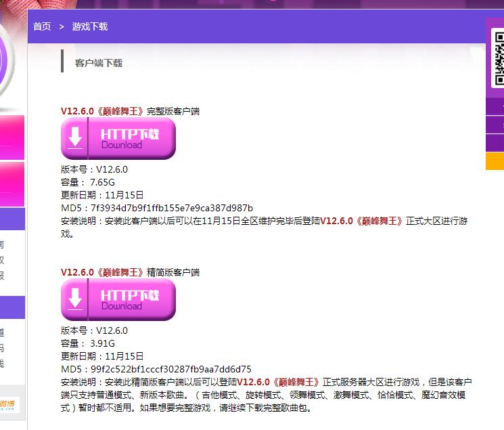Image resolution: width=504 pixels, height=430 pixels.
Task: Select second purple bar below QR code
Action: coord(495,125)
